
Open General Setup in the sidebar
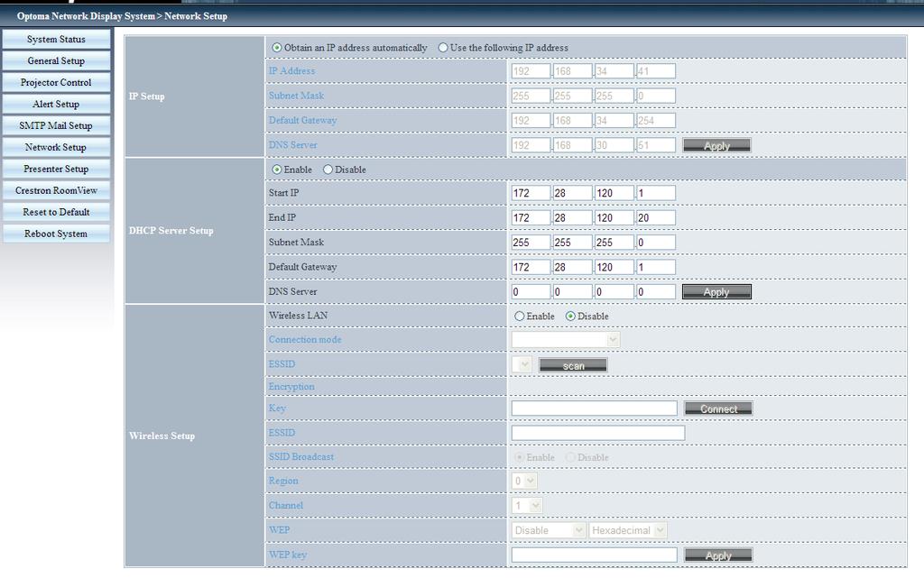(x=56, y=61)
